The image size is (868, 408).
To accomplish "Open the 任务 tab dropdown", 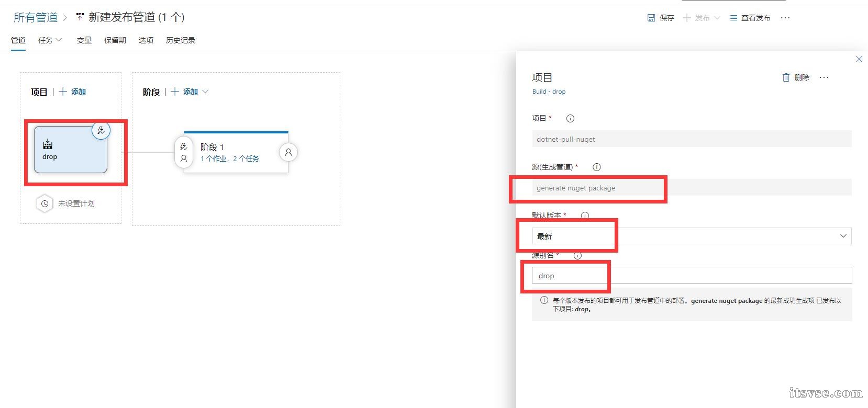I will pos(50,40).
